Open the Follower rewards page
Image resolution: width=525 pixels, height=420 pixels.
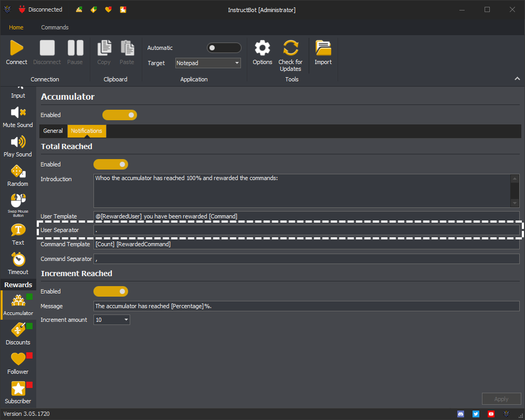[x=18, y=364]
